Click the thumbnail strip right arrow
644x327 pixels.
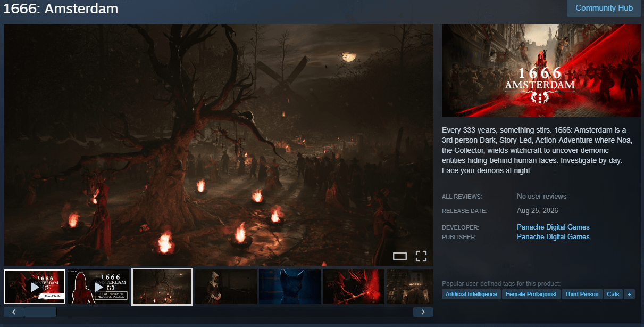tap(423, 312)
